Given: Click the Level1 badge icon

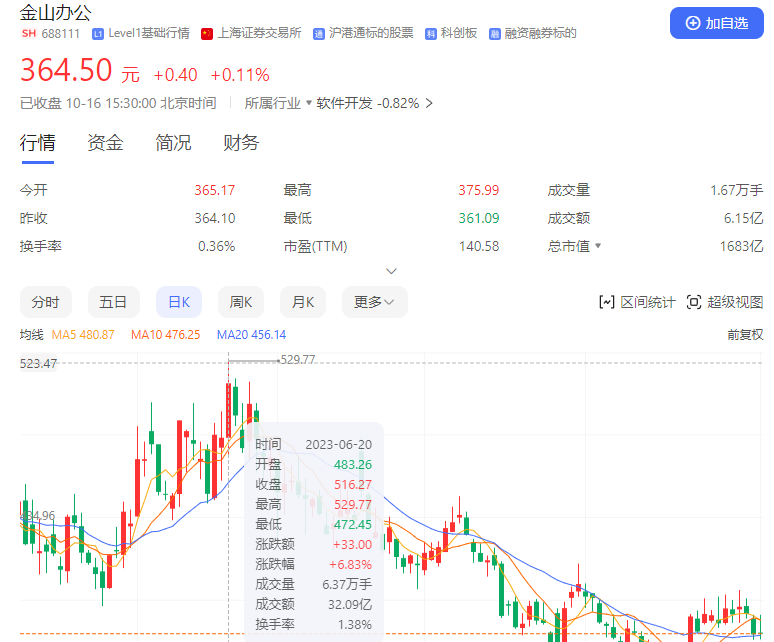Looking at the screenshot, I should pos(98,34).
